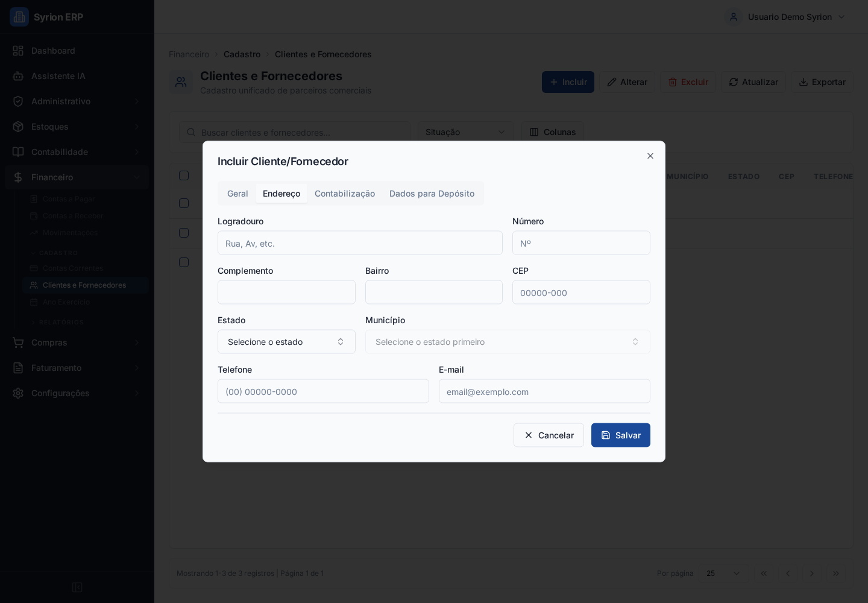The image size is (868, 603).
Task: Click the Número input field
Action: coord(581,243)
